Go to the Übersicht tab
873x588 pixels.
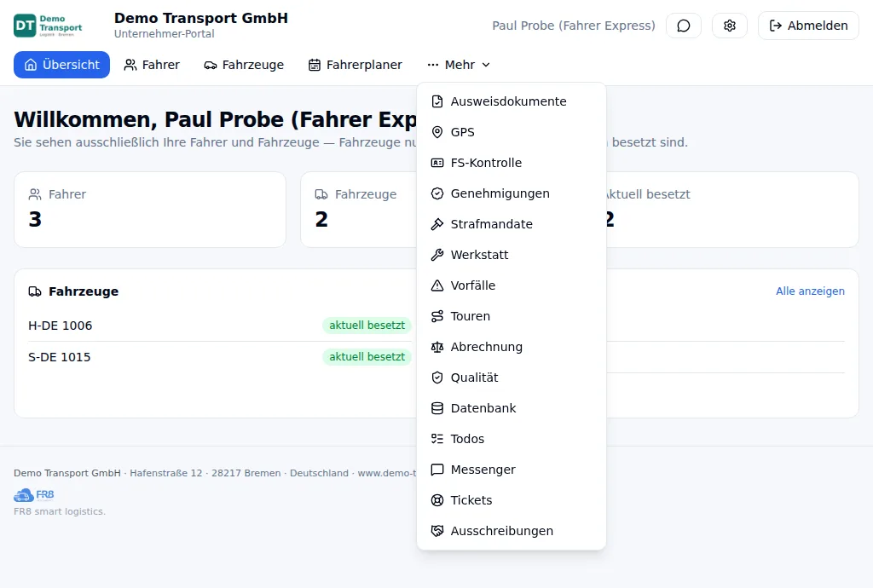click(61, 65)
